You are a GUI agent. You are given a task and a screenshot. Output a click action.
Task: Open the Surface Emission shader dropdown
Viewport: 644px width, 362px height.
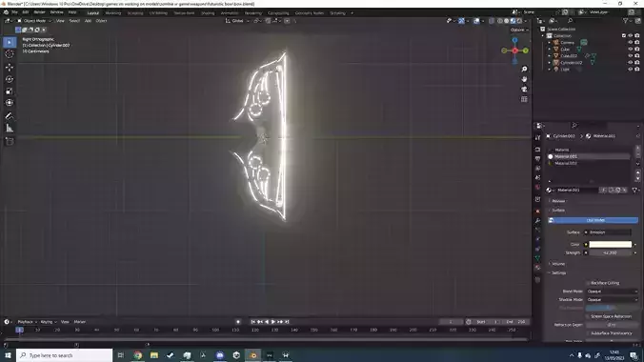[x=611, y=232]
